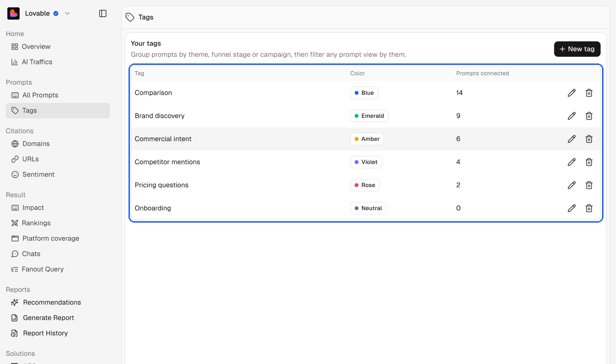Edit the Competitor mentions tag
This screenshot has width=616, height=364.
(572, 162)
